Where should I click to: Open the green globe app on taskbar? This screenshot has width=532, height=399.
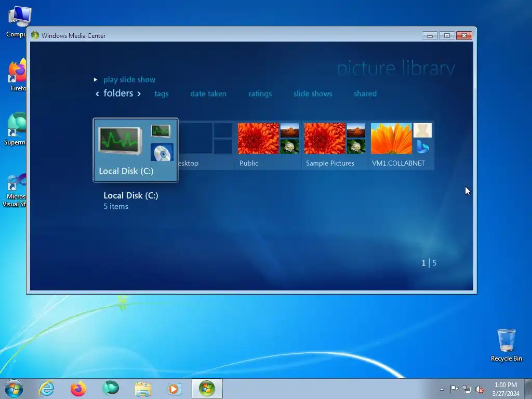pyautogui.click(x=111, y=389)
